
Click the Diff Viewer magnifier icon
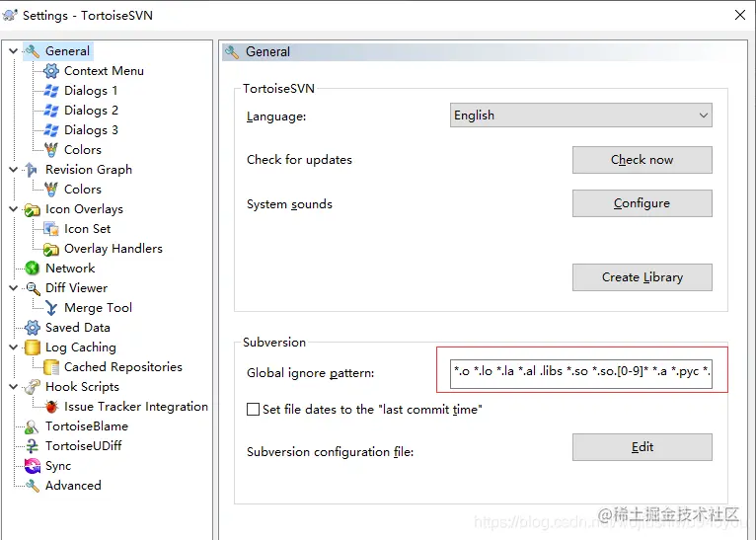(x=33, y=288)
